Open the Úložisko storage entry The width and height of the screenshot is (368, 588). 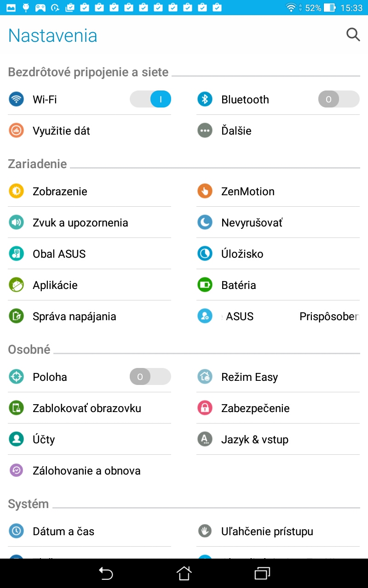pos(278,254)
